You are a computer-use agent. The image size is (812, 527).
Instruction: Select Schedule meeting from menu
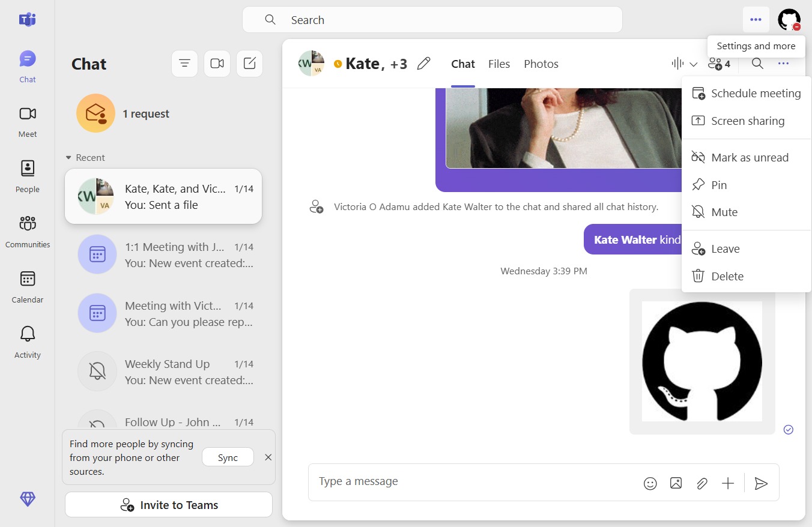tap(747, 93)
